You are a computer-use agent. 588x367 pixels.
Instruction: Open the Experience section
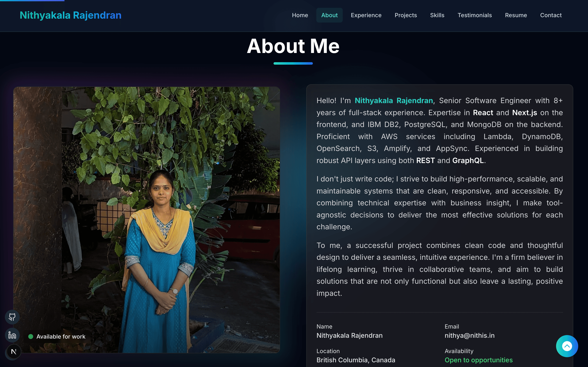(x=366, y=15)
